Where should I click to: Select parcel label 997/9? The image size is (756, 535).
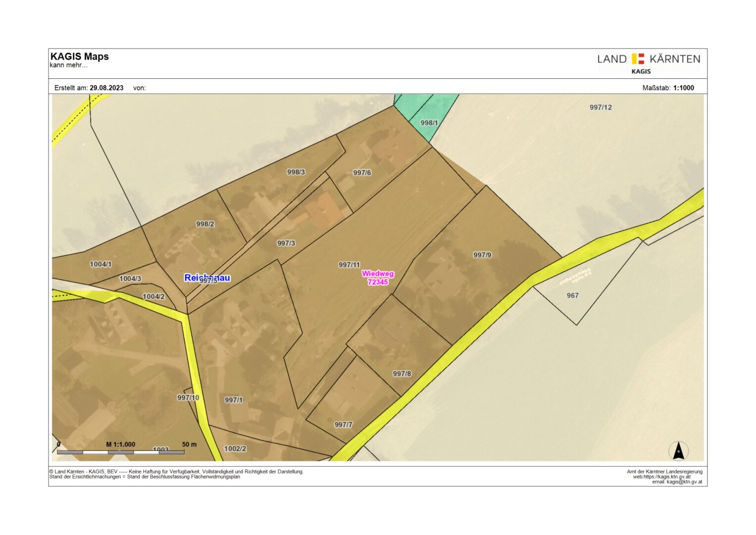[482, 255]
